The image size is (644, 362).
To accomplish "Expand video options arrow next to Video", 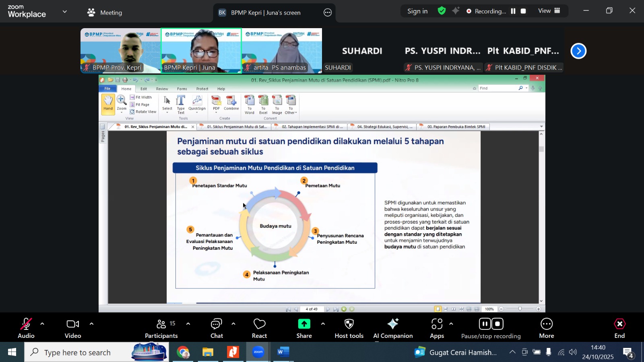I will click(91, 324).
